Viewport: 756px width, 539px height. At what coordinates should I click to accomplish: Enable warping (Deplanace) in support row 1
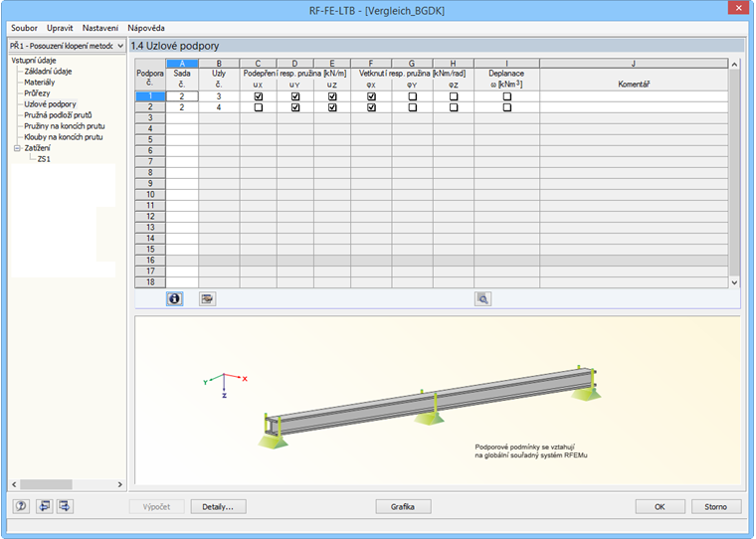[x=506, y=96]
